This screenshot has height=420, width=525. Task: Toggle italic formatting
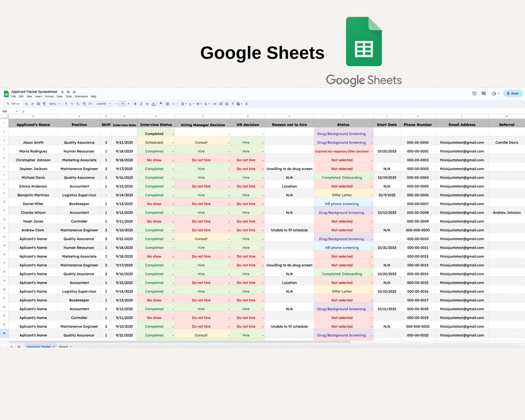[x=141, y=104]
